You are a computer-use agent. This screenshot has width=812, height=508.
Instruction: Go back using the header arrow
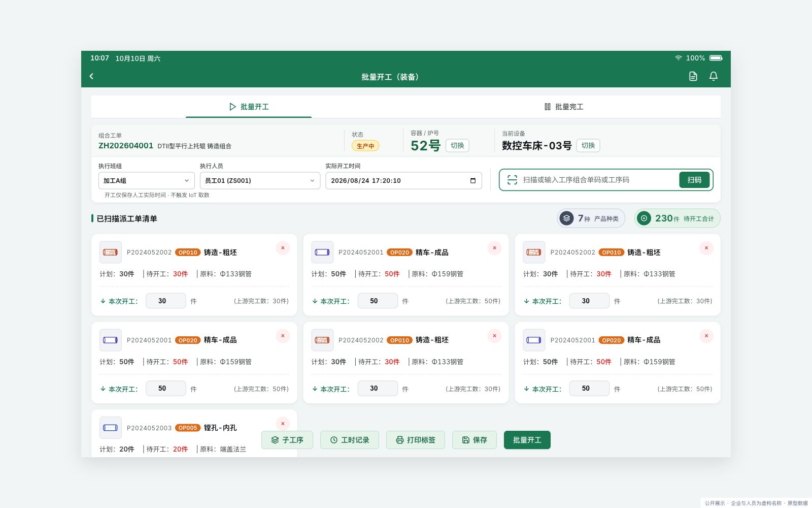(91, 76)
